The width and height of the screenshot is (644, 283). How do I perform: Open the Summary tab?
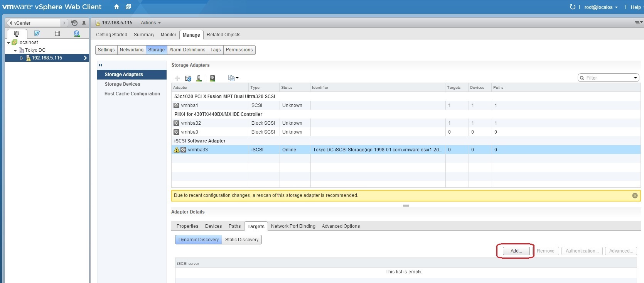click(144, 35)
